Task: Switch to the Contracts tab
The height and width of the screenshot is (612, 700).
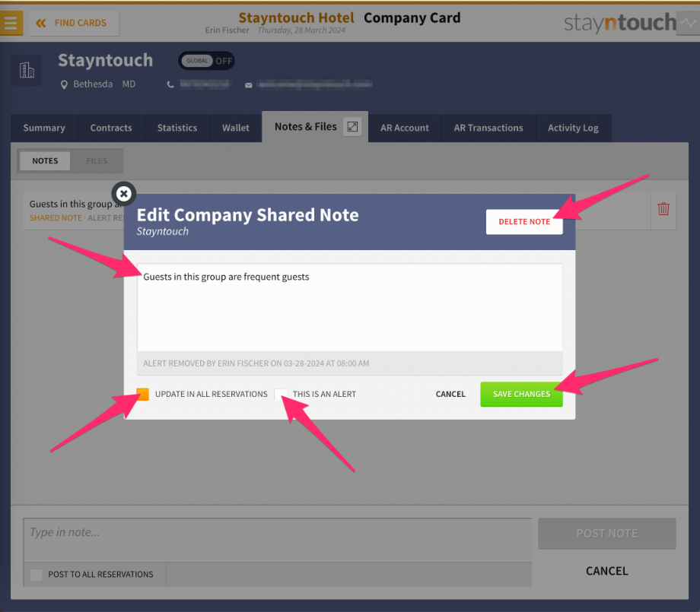Action: pyautogui.click(x=111, y=128)
